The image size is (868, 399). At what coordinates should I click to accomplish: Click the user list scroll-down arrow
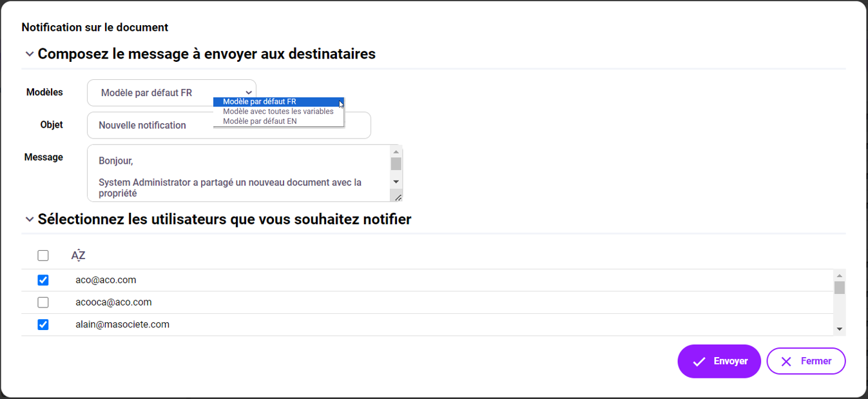839,329
